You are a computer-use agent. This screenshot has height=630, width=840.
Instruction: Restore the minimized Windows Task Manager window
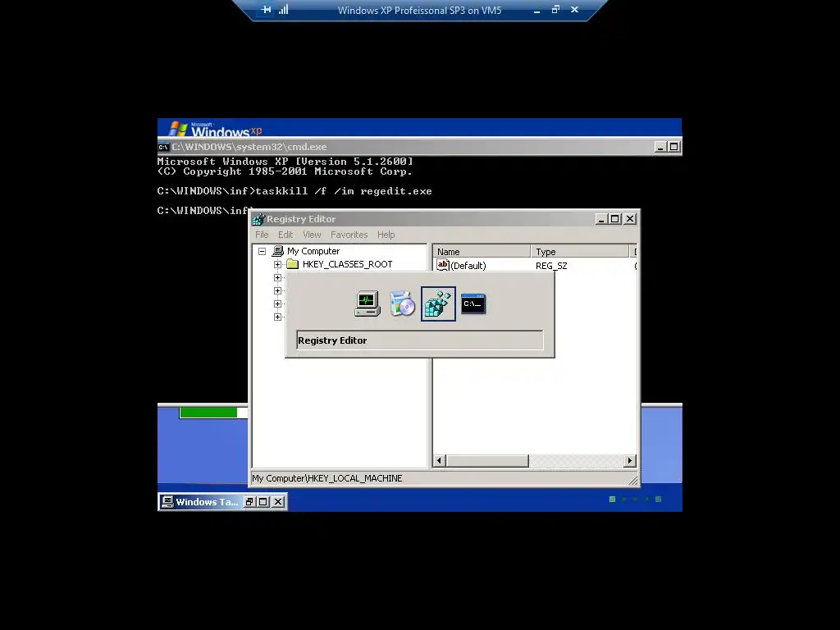[249, 502]
